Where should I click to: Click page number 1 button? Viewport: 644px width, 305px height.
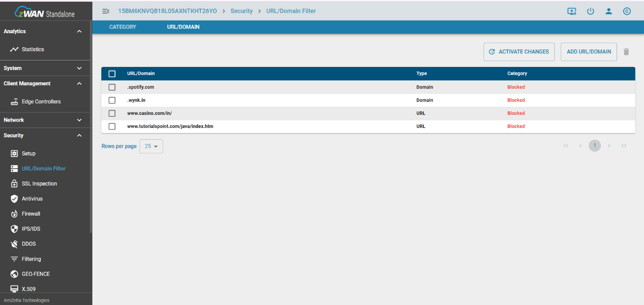(x=595, y=146)
